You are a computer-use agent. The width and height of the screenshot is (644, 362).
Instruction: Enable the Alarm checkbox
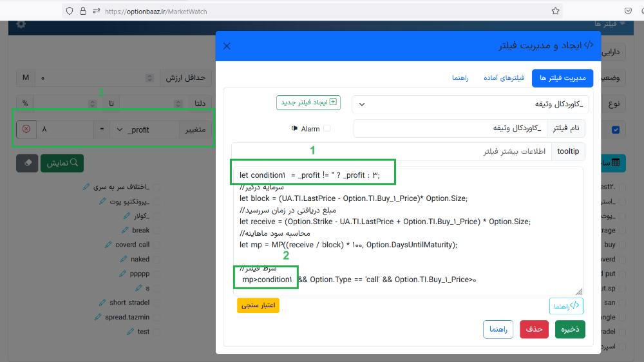pyautogui.click(x=327, y=129)
